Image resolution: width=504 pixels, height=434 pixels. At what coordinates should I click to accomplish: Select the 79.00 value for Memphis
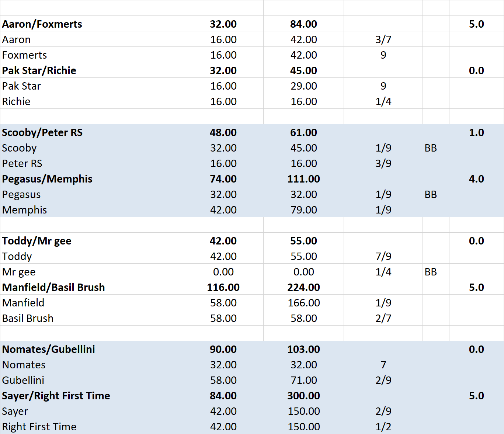coord(303,210)
